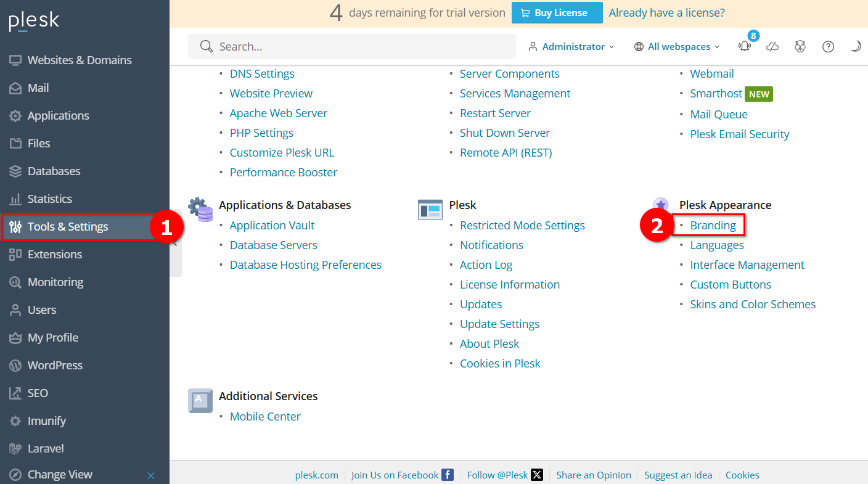Open Application Vault link
Screen dimensions: 868x484
(x=272, y=226)
